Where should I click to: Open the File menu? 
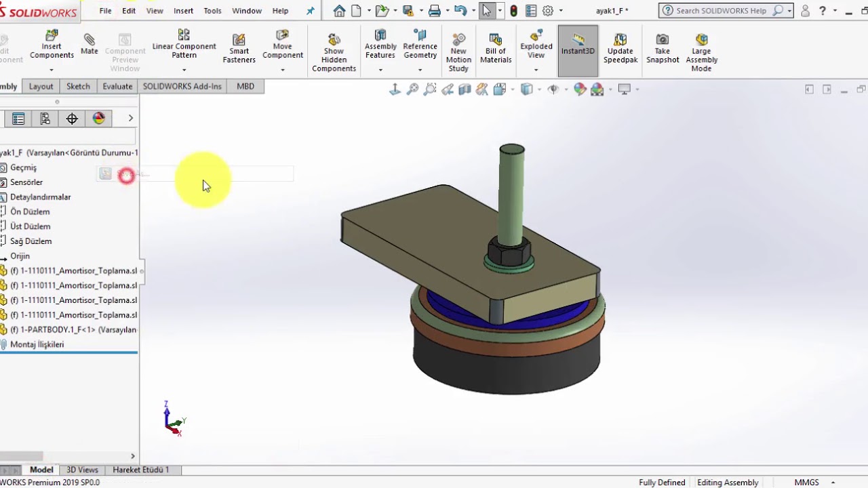(x=105, y=11)
